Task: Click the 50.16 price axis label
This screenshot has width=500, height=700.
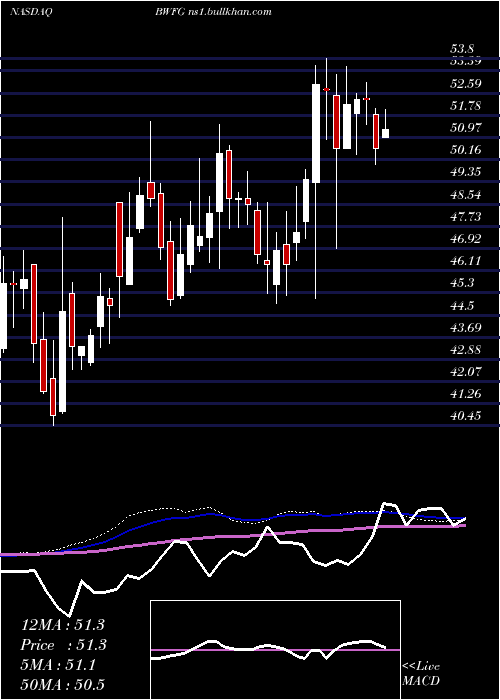Action: pyautogui.click(x=465, y=150)
